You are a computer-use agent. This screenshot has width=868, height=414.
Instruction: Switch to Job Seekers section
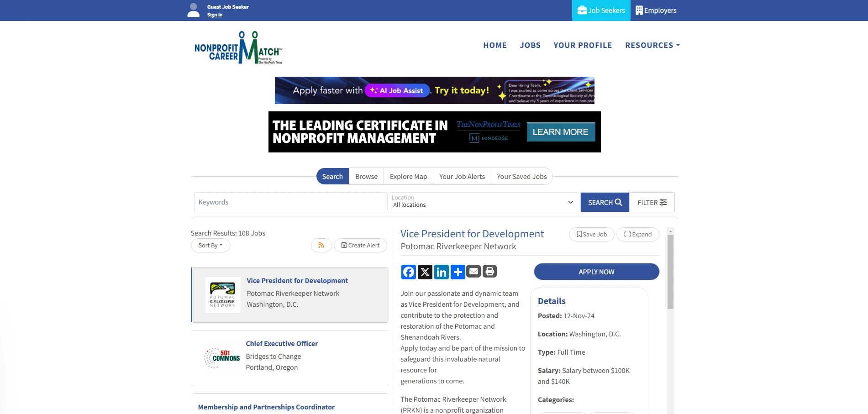601,10
